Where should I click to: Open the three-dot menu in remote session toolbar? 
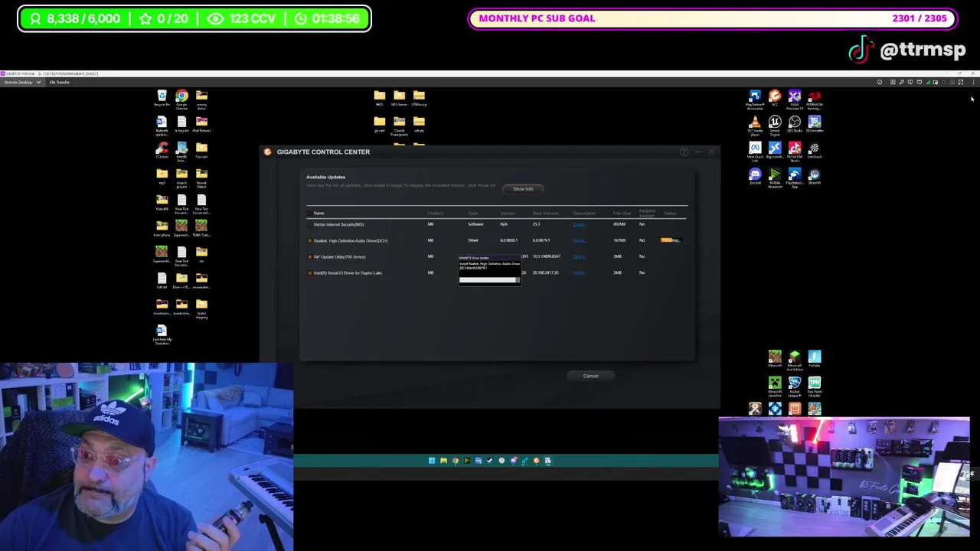pyautogui.click(x=973, y=82)
